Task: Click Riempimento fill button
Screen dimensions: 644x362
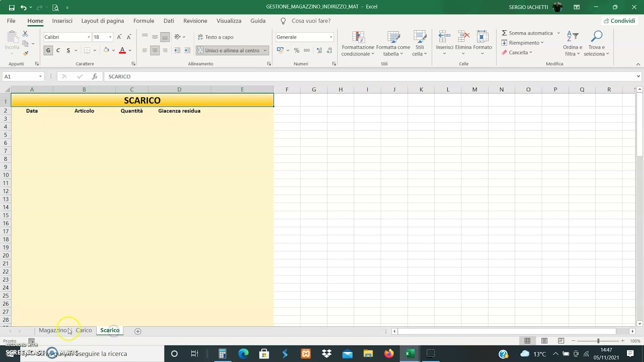Action: tap(522, 43)
